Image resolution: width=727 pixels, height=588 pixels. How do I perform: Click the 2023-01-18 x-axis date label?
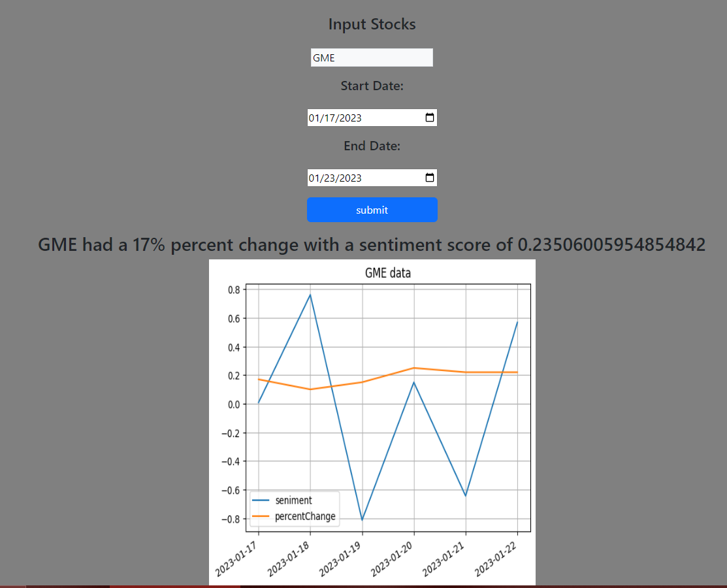pyautogui.click(x=288, y=559)
